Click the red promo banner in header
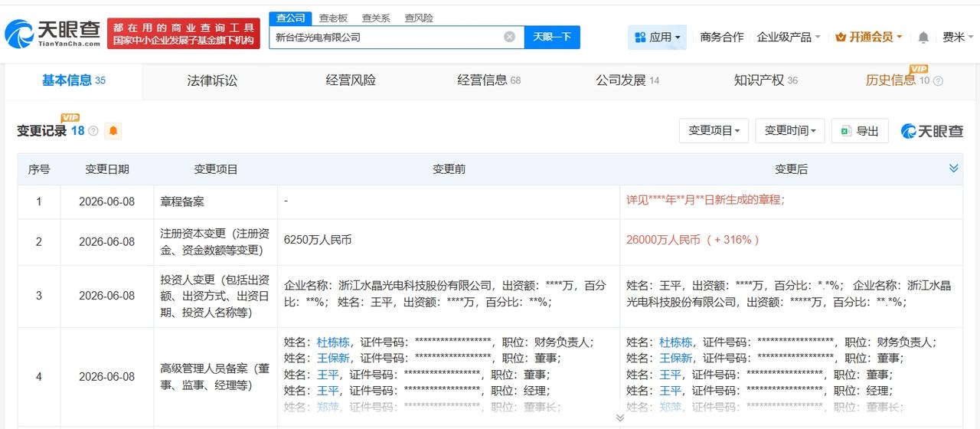 pos(184,34)
